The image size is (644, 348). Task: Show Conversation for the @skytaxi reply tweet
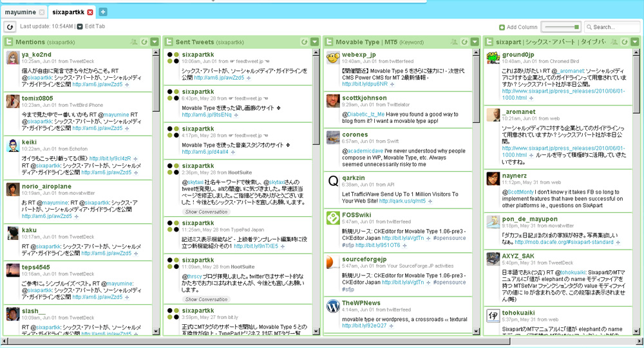click(206, 212)
